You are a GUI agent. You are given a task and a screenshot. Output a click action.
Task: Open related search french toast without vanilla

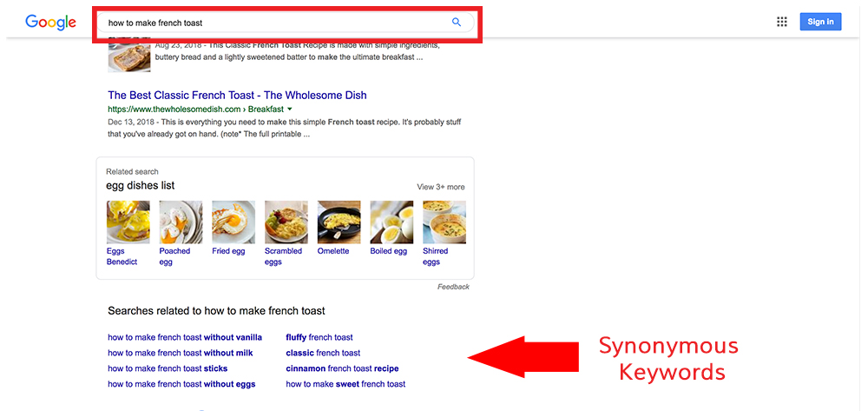[185, 337]
